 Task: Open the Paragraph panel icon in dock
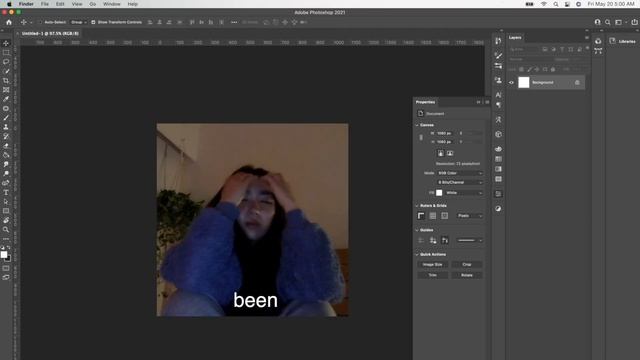click(x=498, y=105)
